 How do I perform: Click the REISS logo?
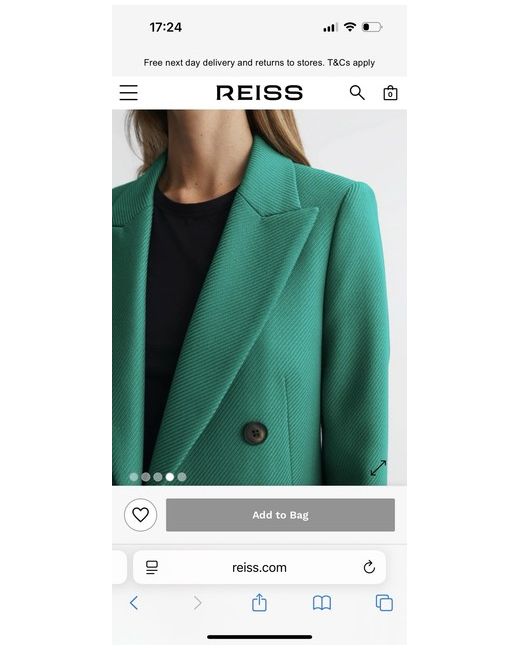click(260, 92)
